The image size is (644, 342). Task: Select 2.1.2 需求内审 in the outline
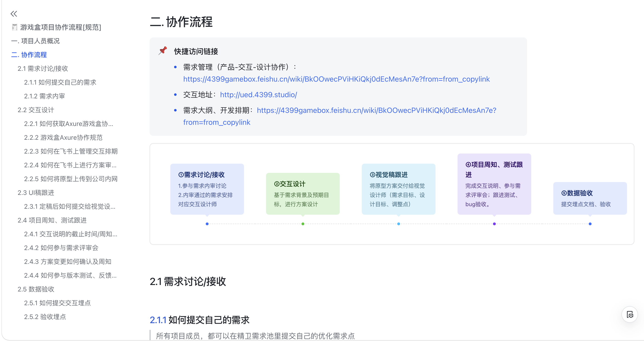tap(44, 96)
